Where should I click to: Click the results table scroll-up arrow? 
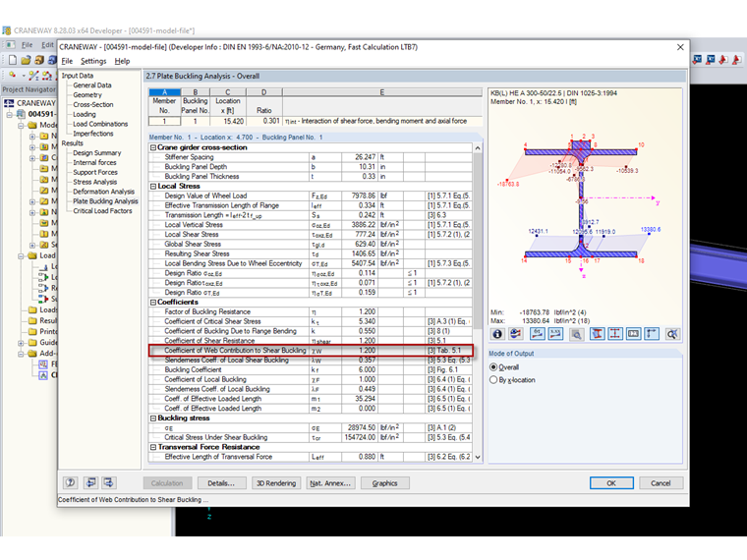[478, 148]
